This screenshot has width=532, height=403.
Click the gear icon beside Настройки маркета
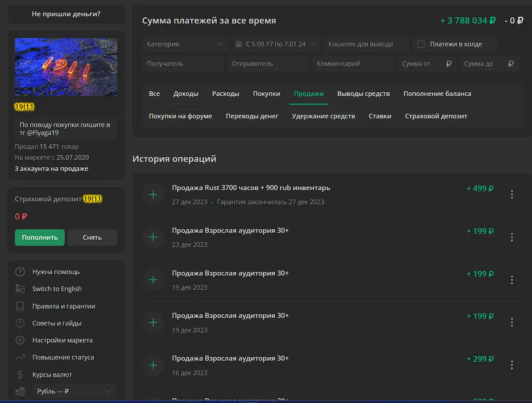click(20, 340)
